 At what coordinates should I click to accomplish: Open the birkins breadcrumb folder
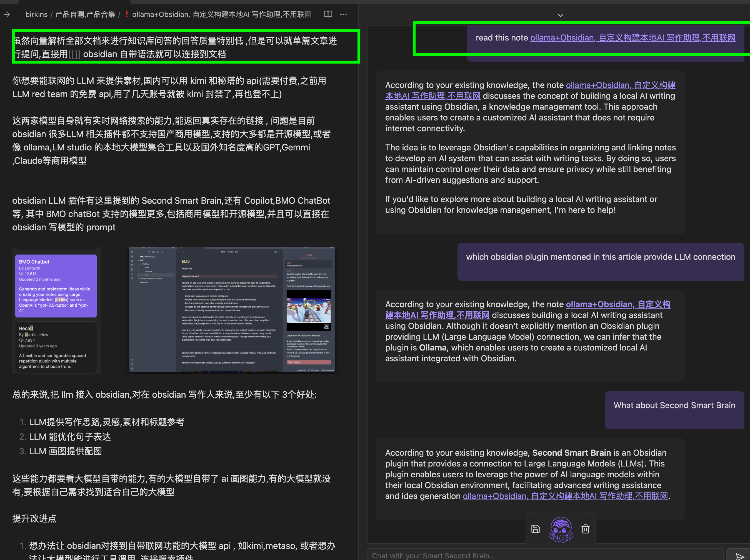(x=36, y=14)
